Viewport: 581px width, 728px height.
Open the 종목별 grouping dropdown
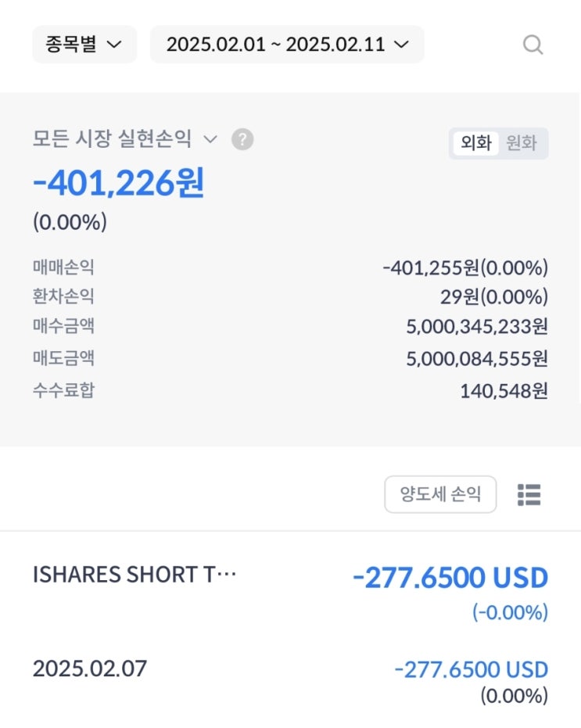(84, 45)
